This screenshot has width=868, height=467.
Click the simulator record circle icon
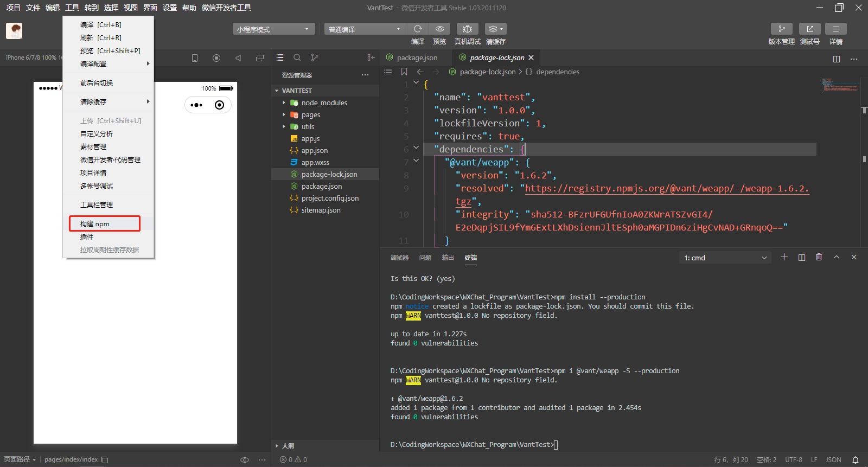pyautogui.click(x=216, y=58)
